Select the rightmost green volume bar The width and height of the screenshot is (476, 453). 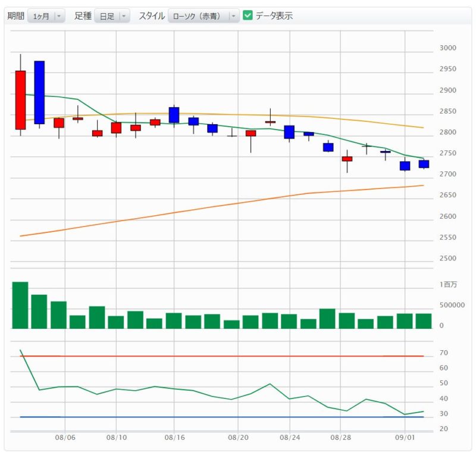423,321
